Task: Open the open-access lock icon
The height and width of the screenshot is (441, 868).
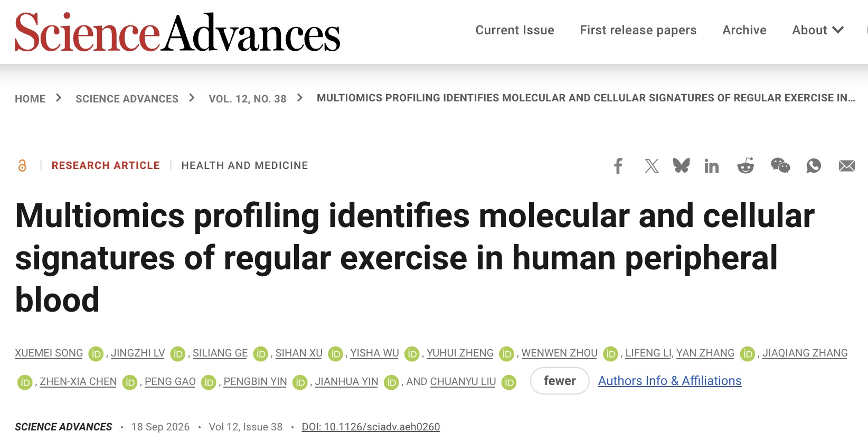Action: pos(22,166)
